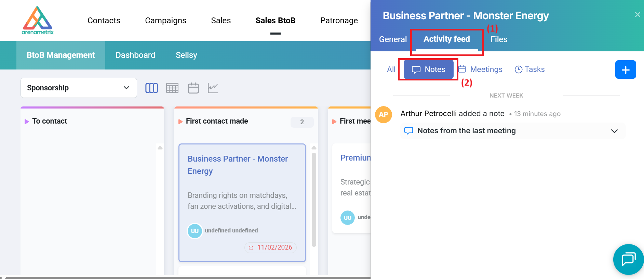The image size is (644, 279).
Task: Show All activity types
Action: click(x=391, y=69)
